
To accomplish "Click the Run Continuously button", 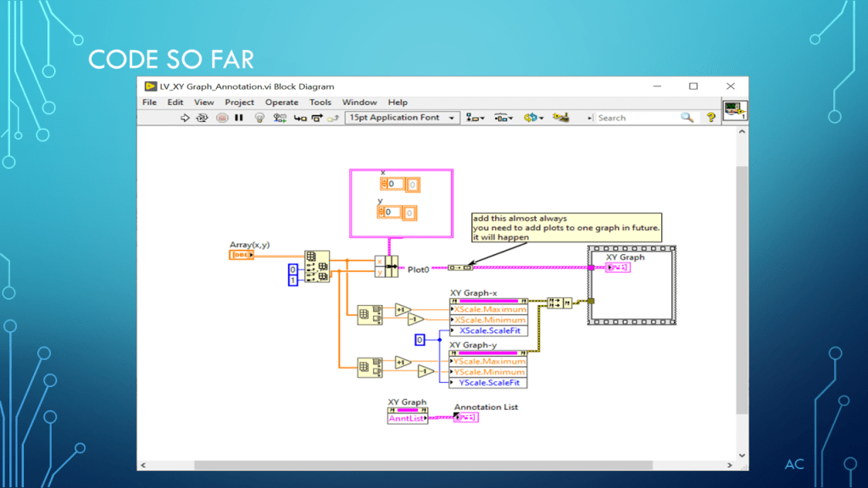I will (202, 119).
